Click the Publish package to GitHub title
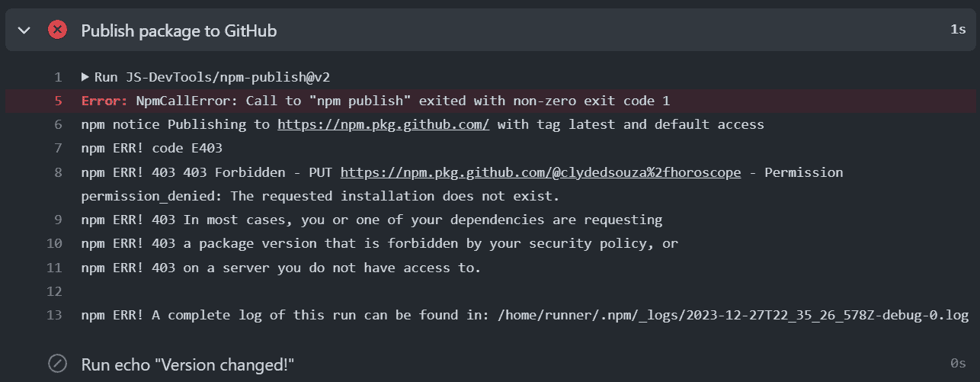Screen dimensions: 980x382 coord(179,30)
